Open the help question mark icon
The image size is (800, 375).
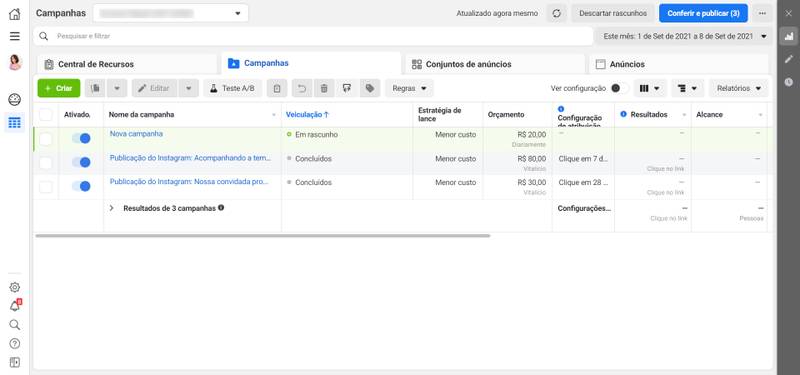pos(15,344)
